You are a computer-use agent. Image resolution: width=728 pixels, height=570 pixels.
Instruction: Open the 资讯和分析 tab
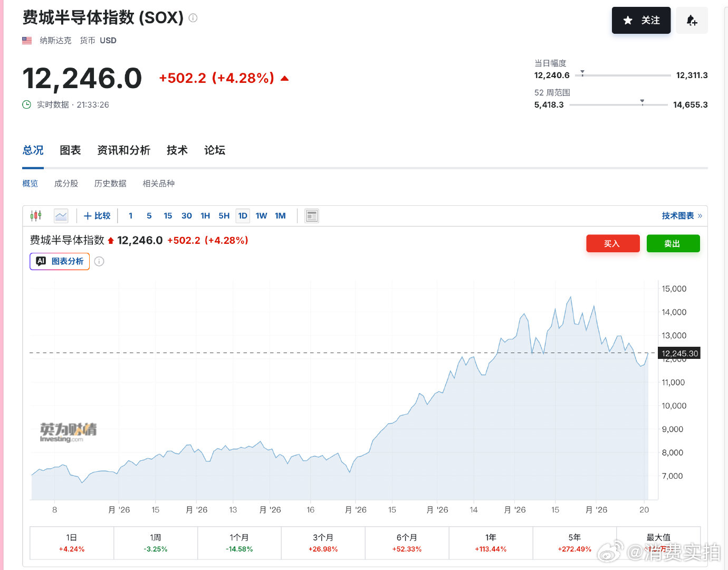click(x=123, y=150)
